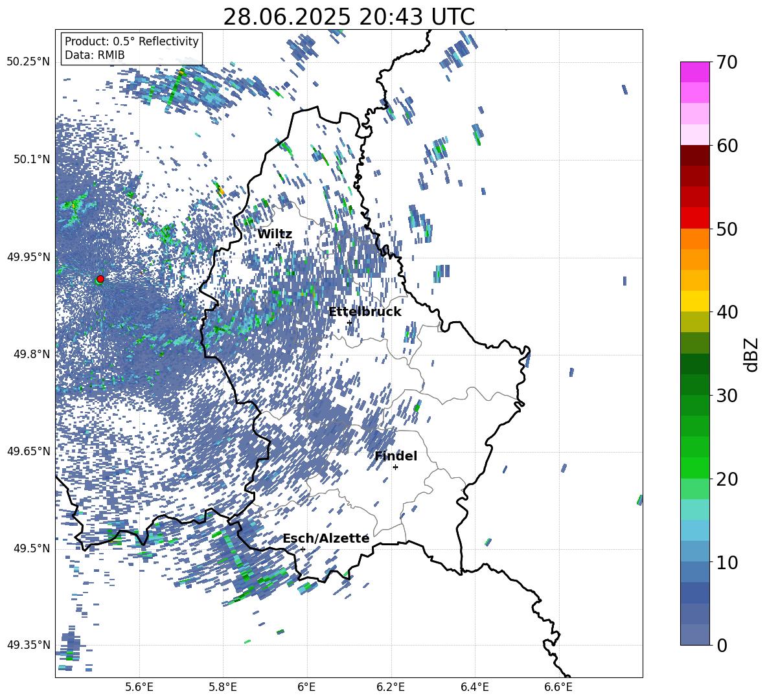
Task: Click the Findel station label
Action: tap(396, 456)
